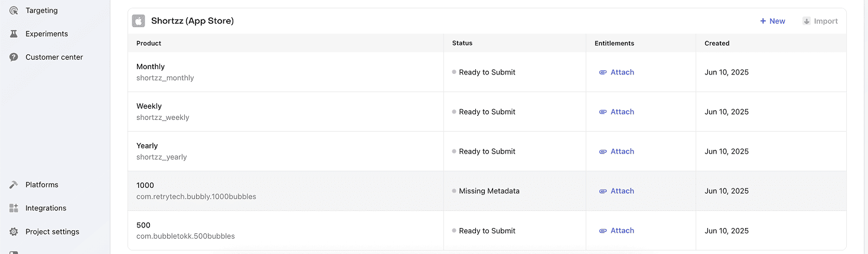Open Customer center page

pyautogui.click(x=54, y=57)
